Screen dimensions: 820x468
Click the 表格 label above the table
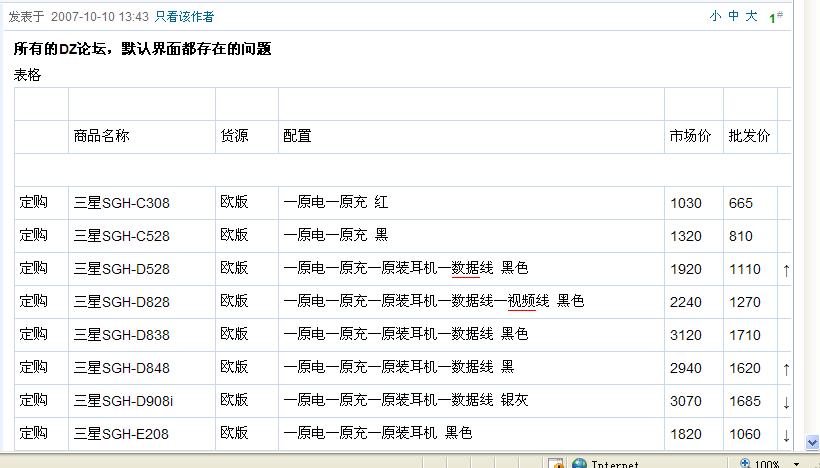pos(27,75)
